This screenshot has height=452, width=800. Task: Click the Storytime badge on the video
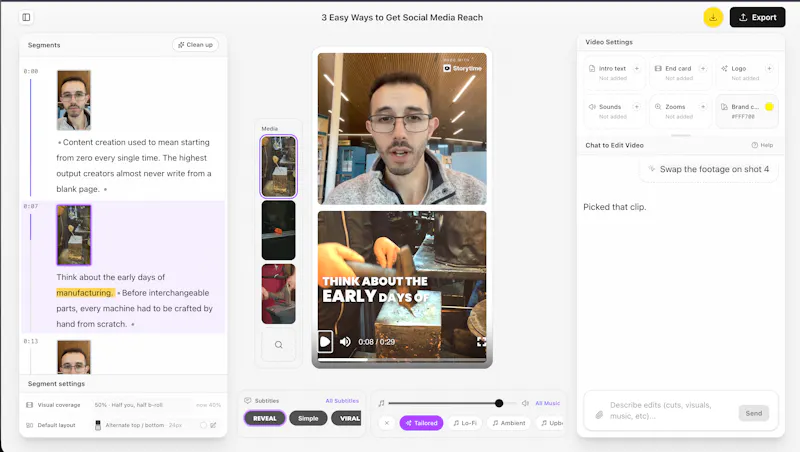point(462,68)
